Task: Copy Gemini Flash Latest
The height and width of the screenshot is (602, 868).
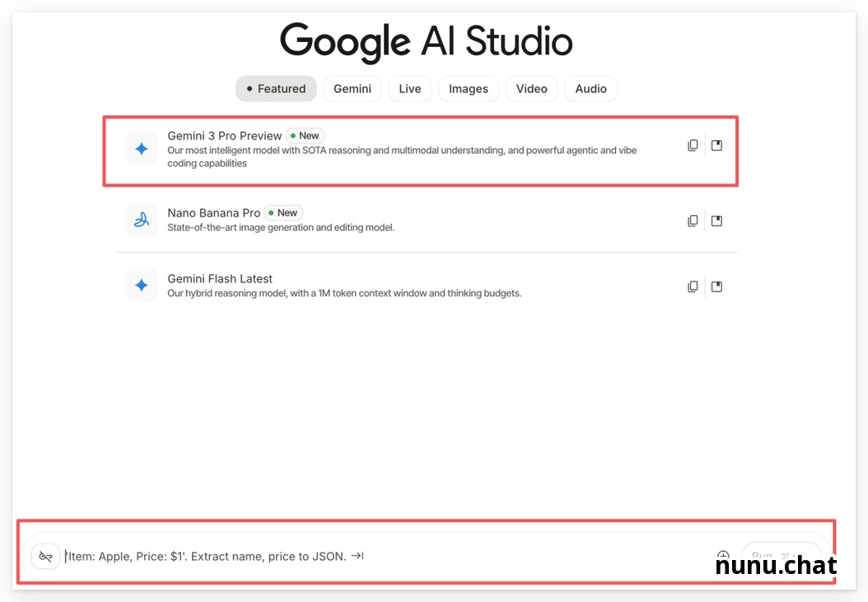Action: pyautogui.click(x=693, y=286)
